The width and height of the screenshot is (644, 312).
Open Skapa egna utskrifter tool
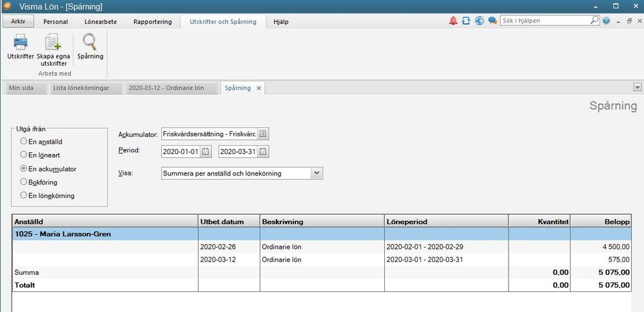pyautogui.click(x=53, y=43)
